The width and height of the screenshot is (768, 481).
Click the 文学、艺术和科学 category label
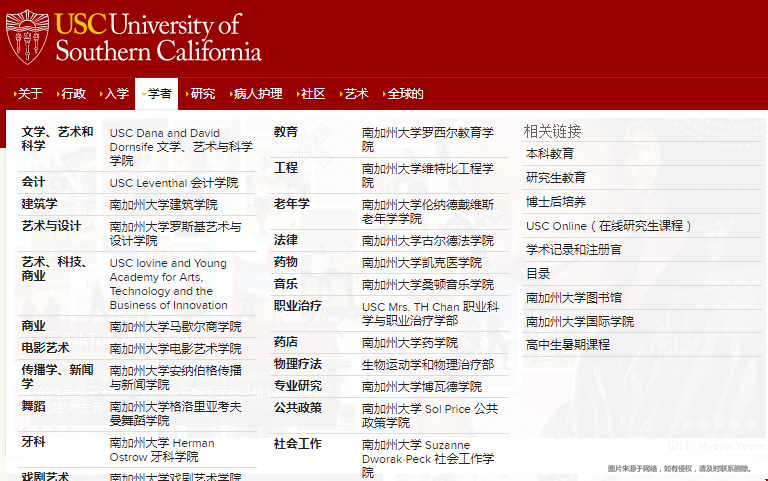point(57,139)
